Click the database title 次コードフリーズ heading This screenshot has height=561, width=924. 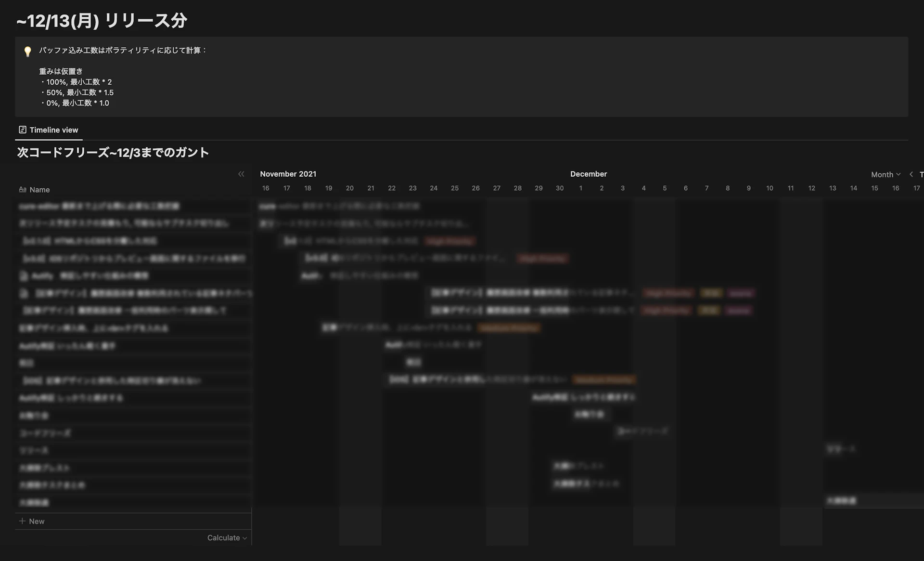113,153
